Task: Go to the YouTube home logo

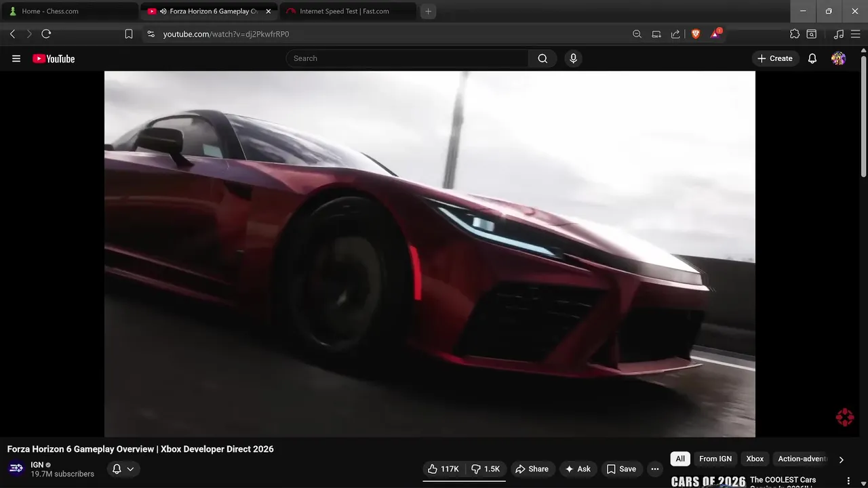Action: 54,58
